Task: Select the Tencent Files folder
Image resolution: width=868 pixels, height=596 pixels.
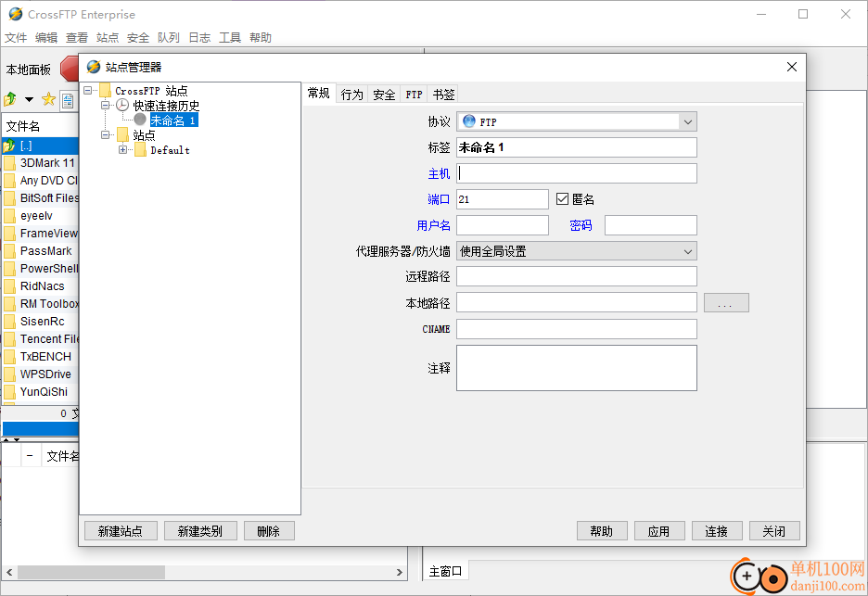Action: [x=41, y=339]
